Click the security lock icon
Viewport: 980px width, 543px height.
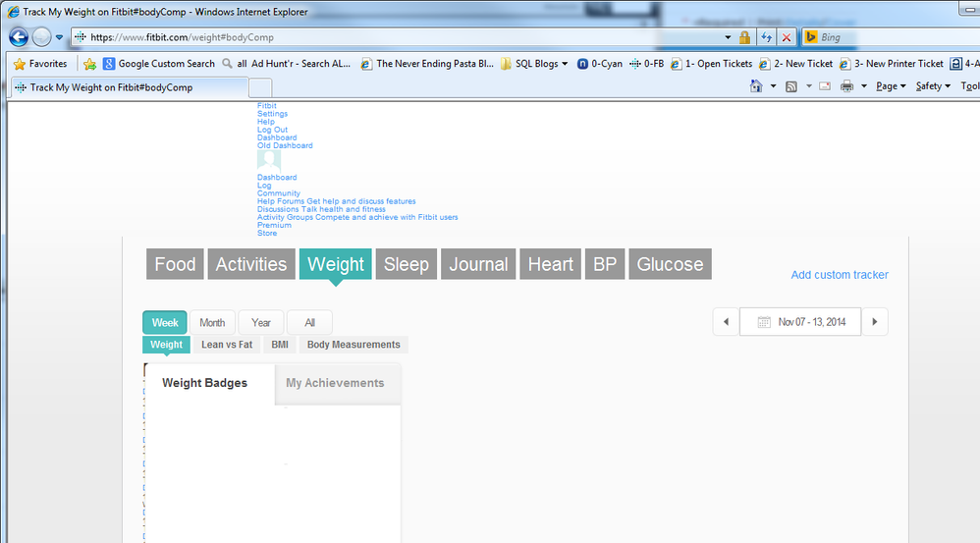744,37
